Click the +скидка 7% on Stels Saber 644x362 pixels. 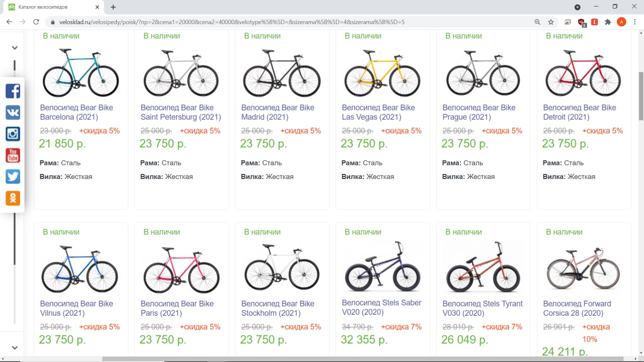tap(401, 327)
